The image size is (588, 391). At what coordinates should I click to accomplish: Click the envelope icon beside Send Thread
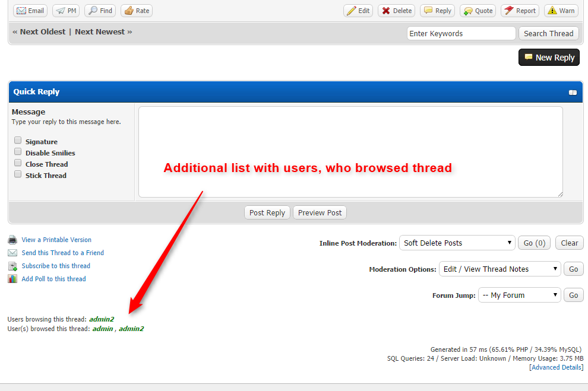coord(12,253)
